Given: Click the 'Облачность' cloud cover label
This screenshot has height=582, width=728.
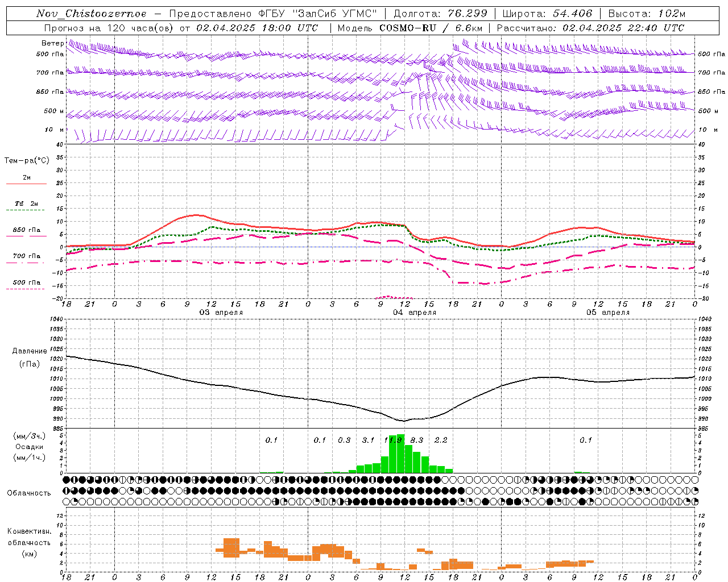Looking at the screenshot, I should coord(29,493).
